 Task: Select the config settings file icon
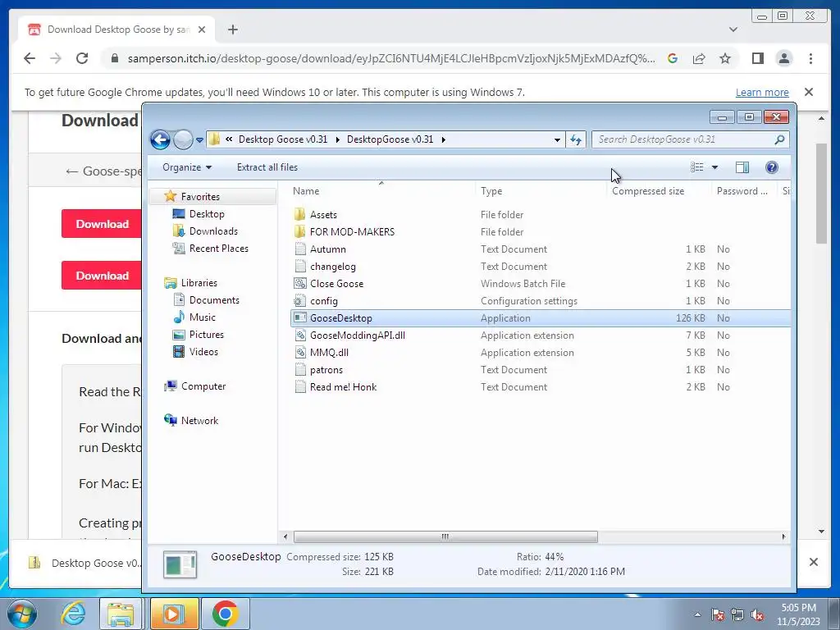[x=300, y=300]
